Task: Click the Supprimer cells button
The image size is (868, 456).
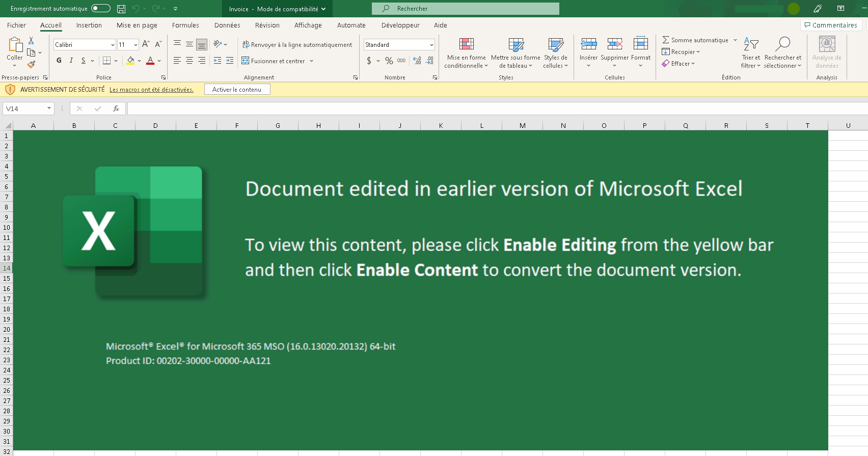Action: point(615,52)
